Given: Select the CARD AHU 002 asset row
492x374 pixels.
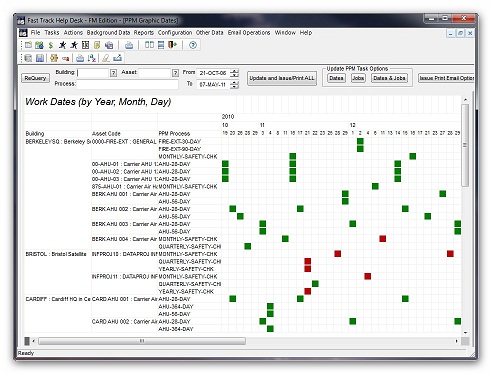Looking at the screenshot, I should 124,322.
